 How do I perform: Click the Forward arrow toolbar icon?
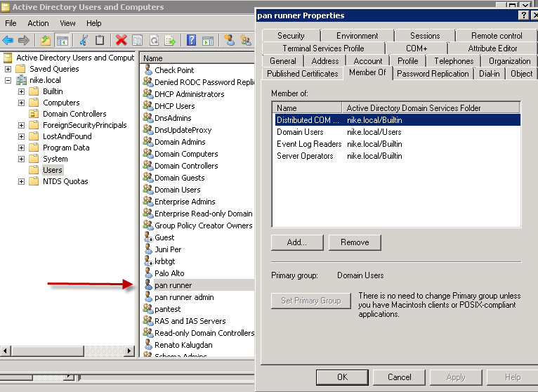[x=24, y=40]
